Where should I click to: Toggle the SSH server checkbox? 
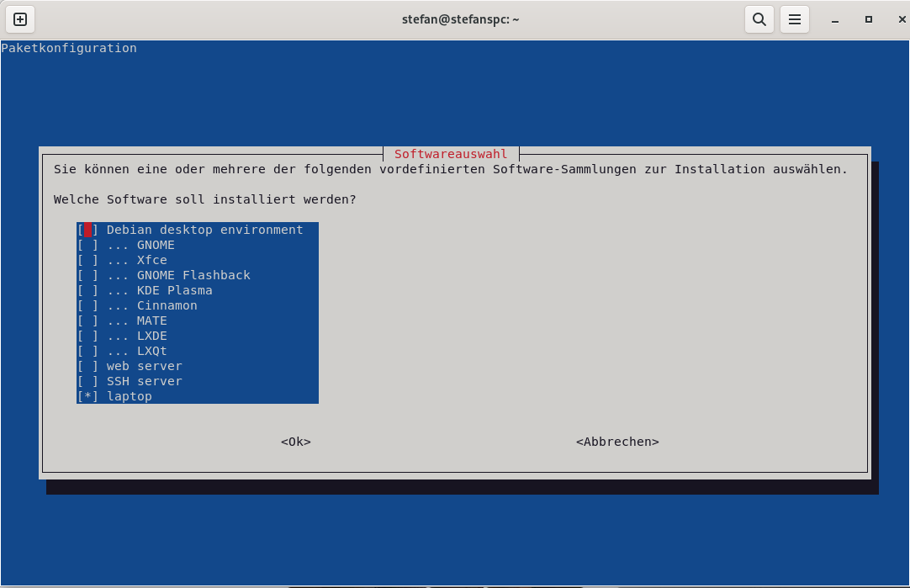coord(87,381)
